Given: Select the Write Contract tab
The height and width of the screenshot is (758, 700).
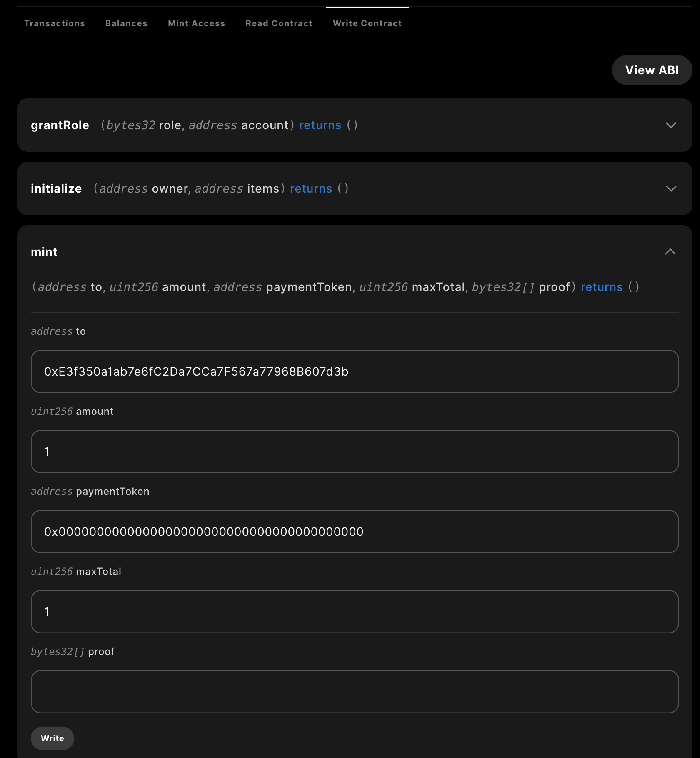Looking at the screenshot, I should point(367,23).
